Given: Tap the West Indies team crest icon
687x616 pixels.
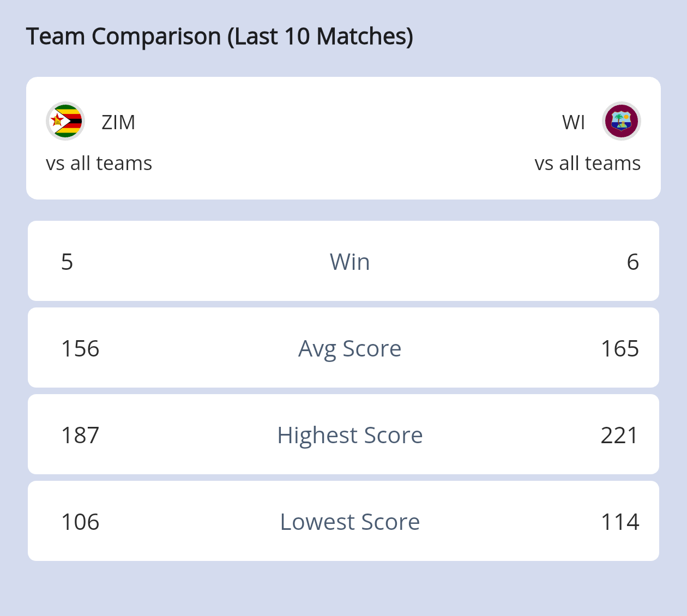Looking at the screenshot, I should click(x=621, y=121).
